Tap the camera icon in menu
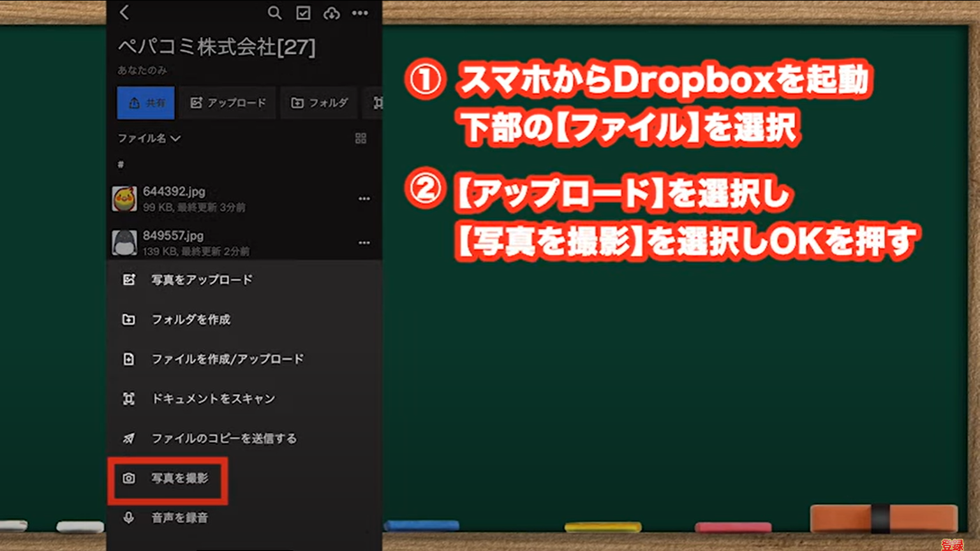Screen dimensions: 980x551 [128, 478]
